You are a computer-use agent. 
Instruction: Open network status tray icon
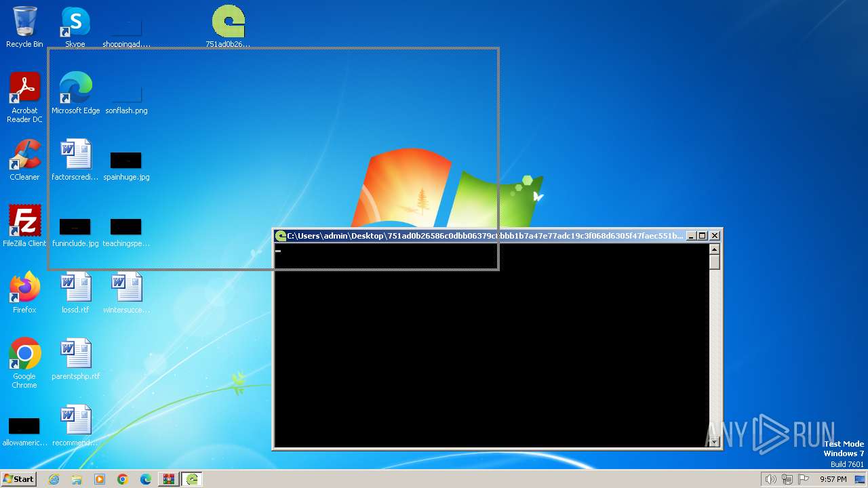[x=787, y=479]
